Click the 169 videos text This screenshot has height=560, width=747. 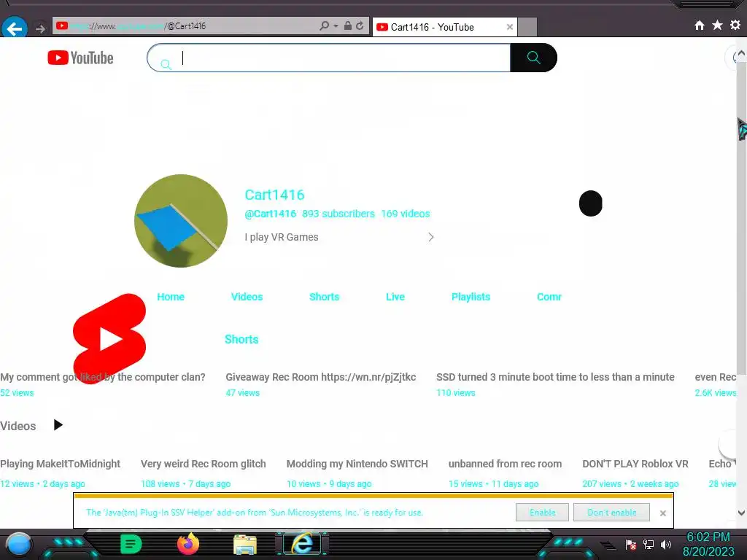406,214
